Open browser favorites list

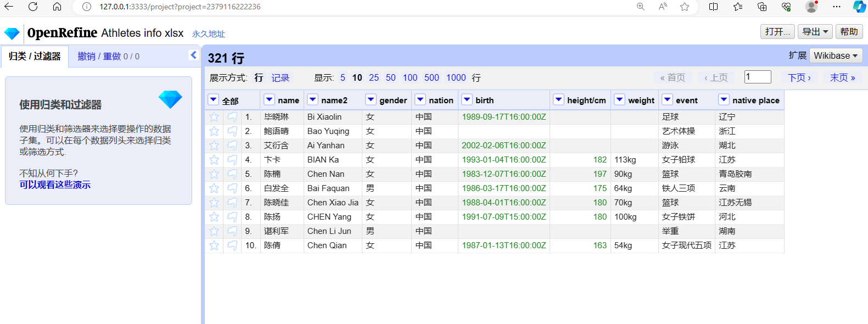tap(737, 7)
